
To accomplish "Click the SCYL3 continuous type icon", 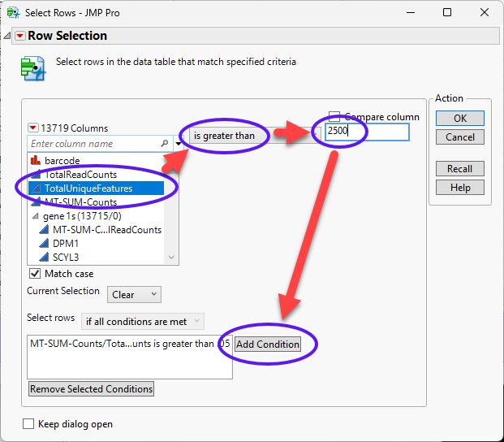I will (x=44, y=257).
